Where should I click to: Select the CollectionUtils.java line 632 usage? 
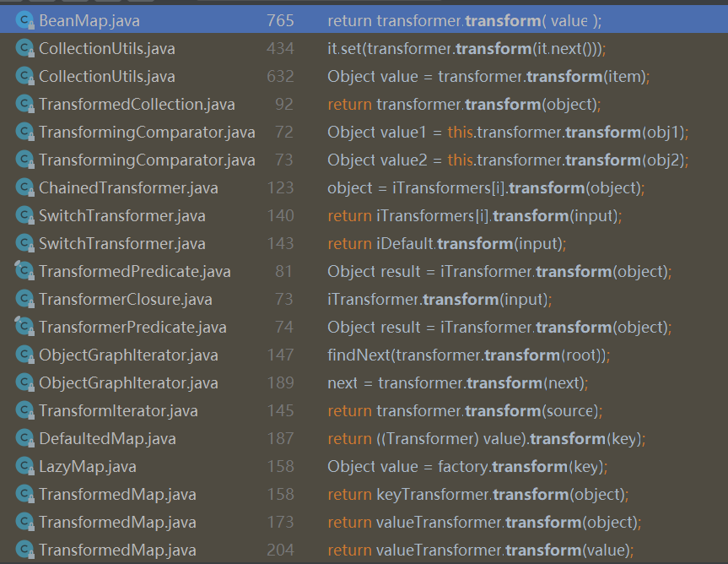click(x=107, y=77)
